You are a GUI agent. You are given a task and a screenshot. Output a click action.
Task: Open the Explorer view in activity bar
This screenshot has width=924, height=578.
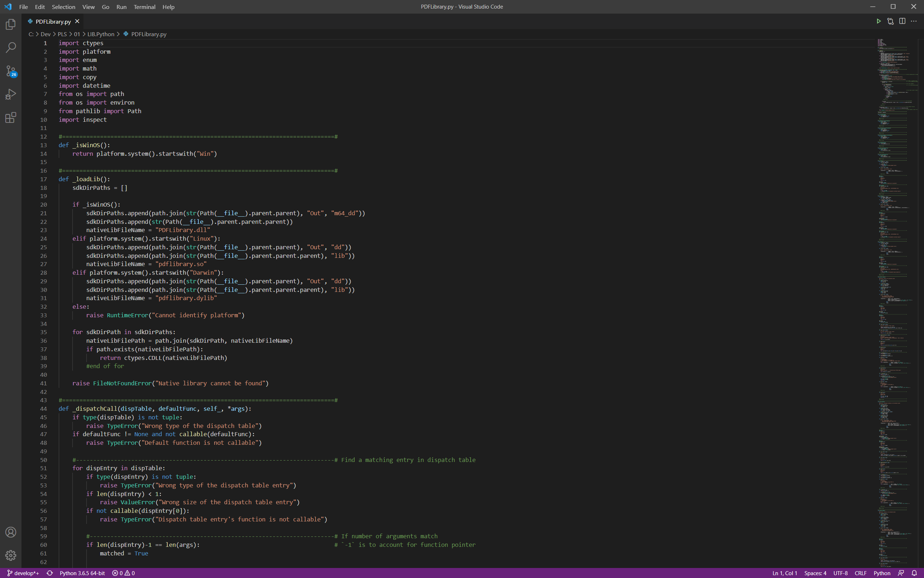11,24
